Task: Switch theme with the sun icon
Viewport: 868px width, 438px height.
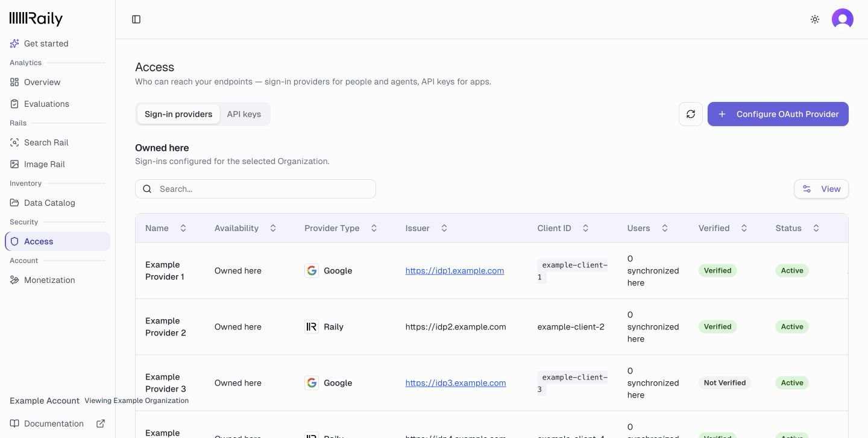Action: click(815, 19)
